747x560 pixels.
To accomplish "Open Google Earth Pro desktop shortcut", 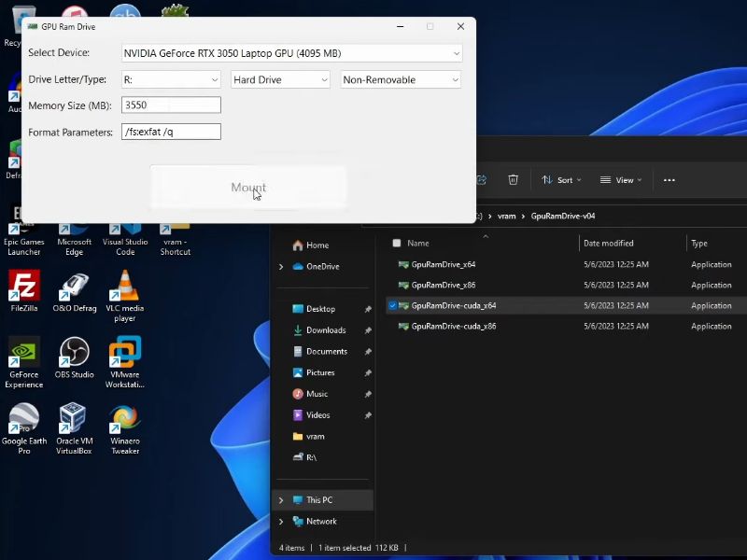I will pos(24,428).
